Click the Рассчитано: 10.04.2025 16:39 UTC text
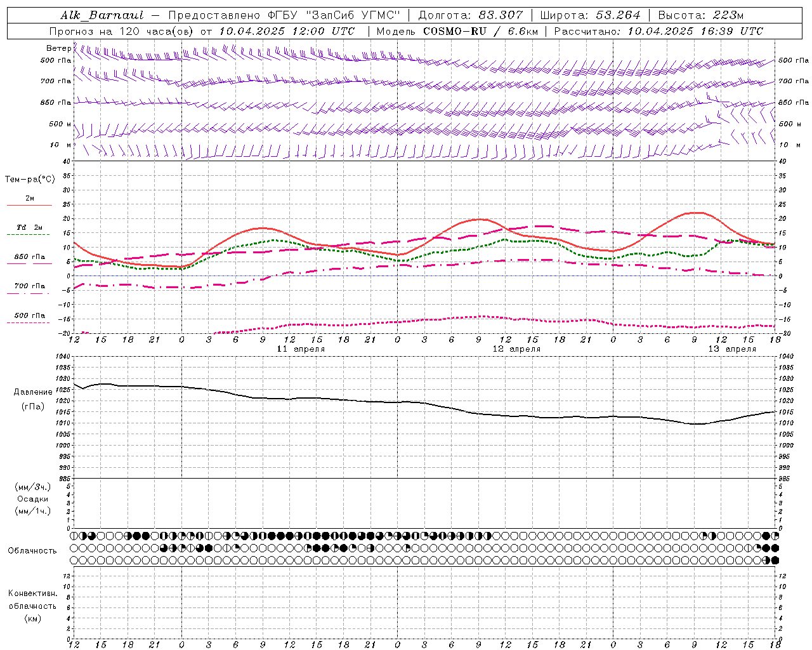This screenshot has width=812, height=650. [658, 31]
